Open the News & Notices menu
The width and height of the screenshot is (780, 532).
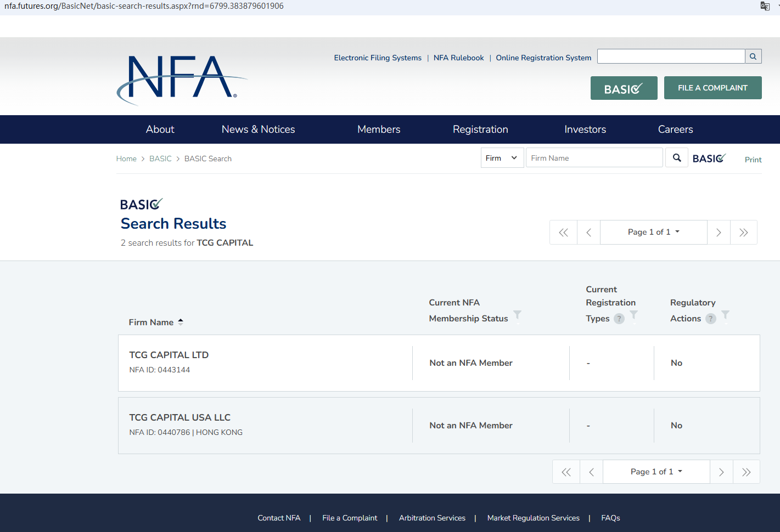pos(258,129)
